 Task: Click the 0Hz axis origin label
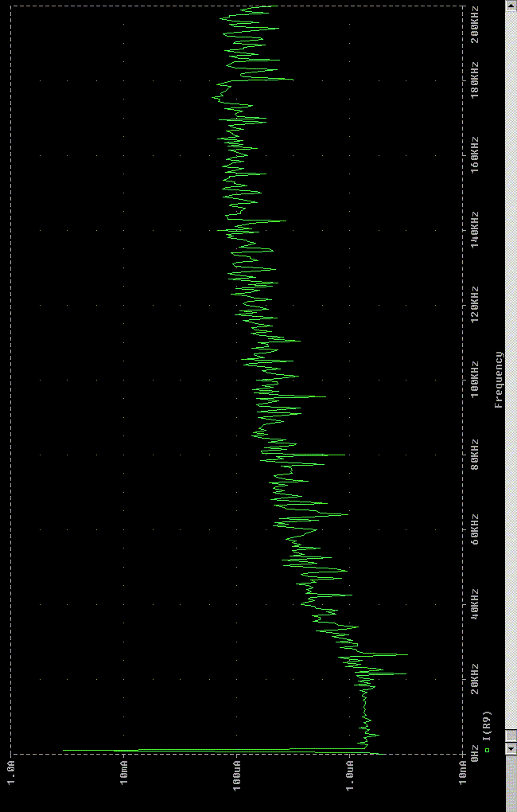(x=475, y=753)
